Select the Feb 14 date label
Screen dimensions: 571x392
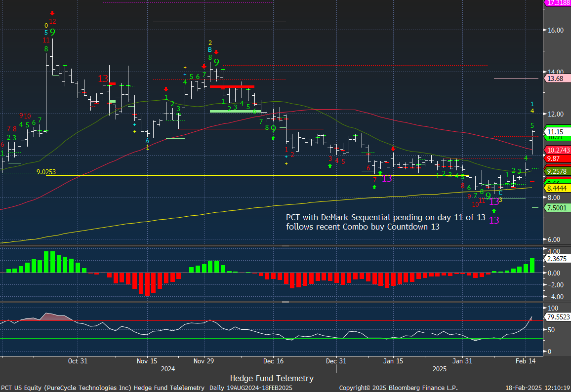pos(526,361)
